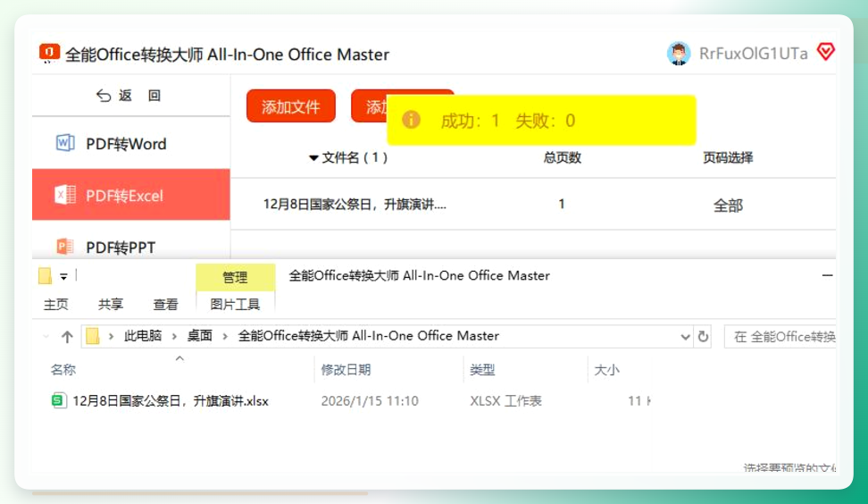Click the username RrFuxOlG1UTa

(753, 53)
